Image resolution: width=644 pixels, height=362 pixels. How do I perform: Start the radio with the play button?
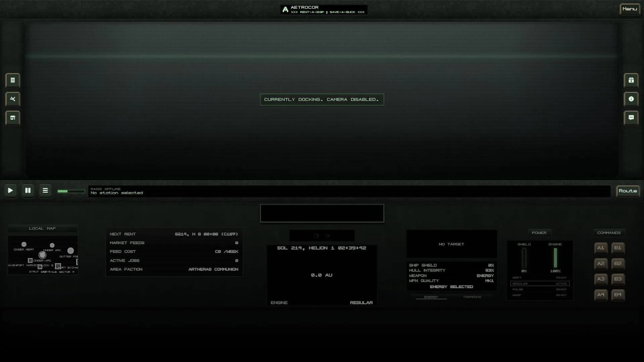[10, 191]
